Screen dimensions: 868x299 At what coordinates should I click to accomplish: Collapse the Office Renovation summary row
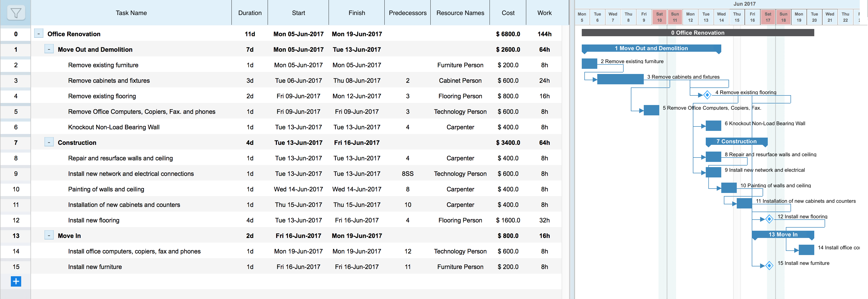[38, 34]
